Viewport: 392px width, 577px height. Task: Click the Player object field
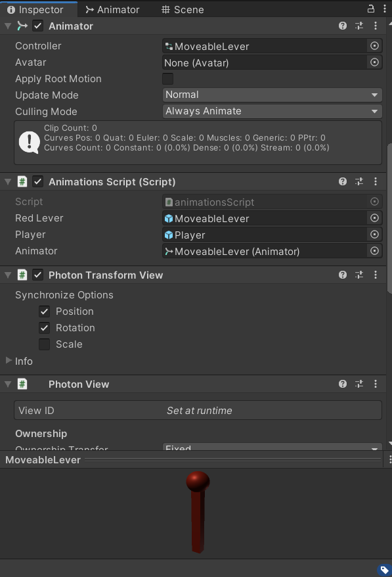pyautogui.click(x=263, y=235)
